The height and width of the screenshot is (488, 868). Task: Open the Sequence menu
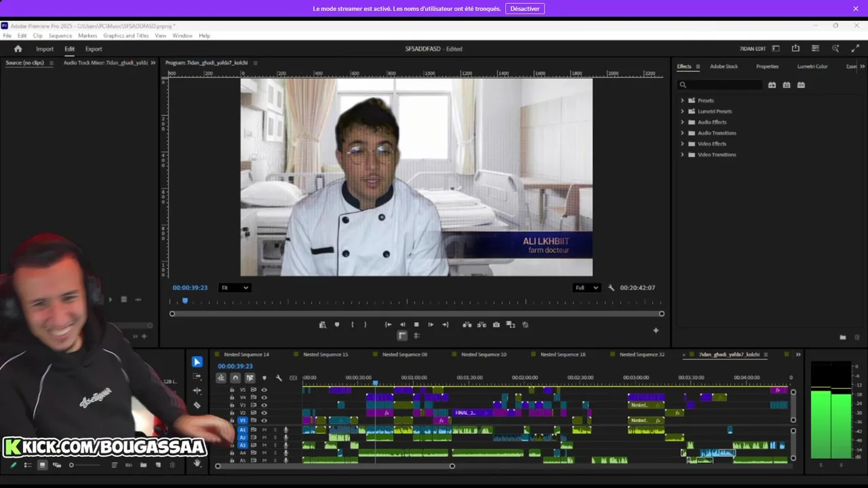[60, 35]
